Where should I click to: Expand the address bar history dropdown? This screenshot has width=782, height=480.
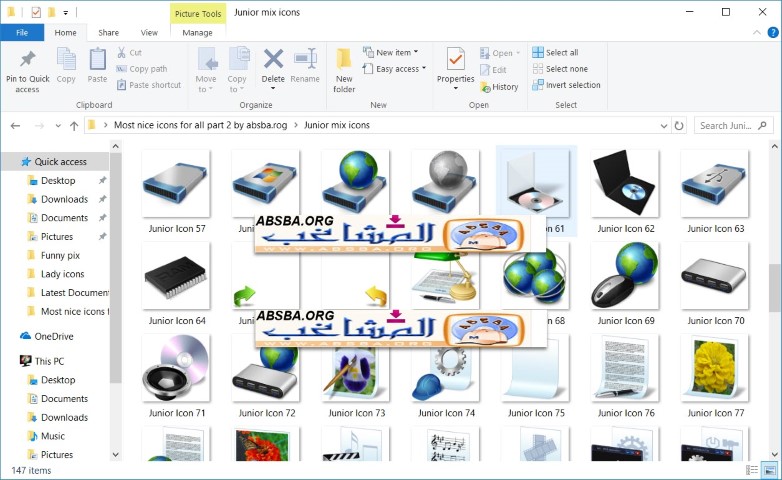coord(664,126)
